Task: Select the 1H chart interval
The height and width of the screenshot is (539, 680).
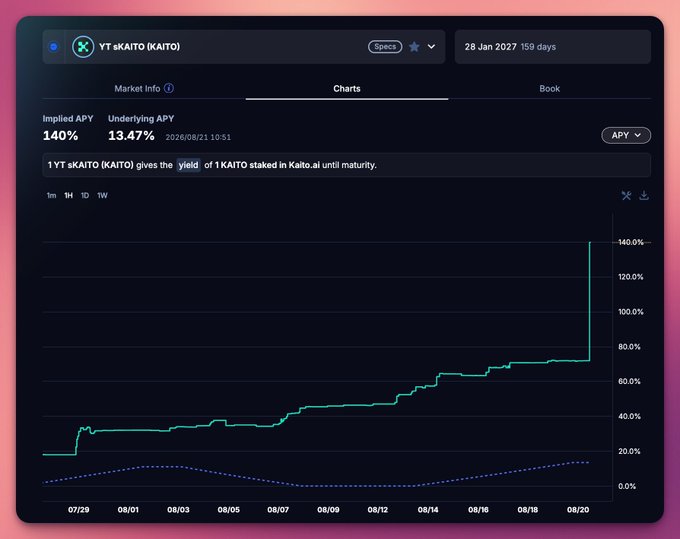Action: coord(69,196)
